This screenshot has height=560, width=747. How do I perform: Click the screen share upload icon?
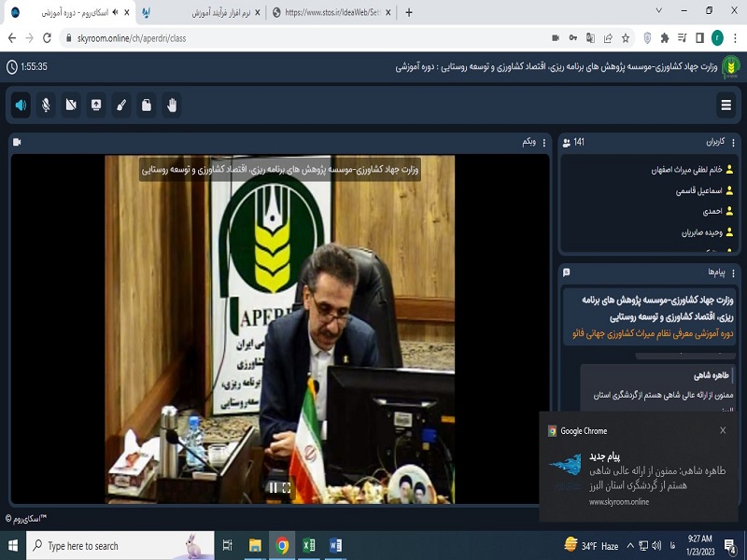point(96,105)
